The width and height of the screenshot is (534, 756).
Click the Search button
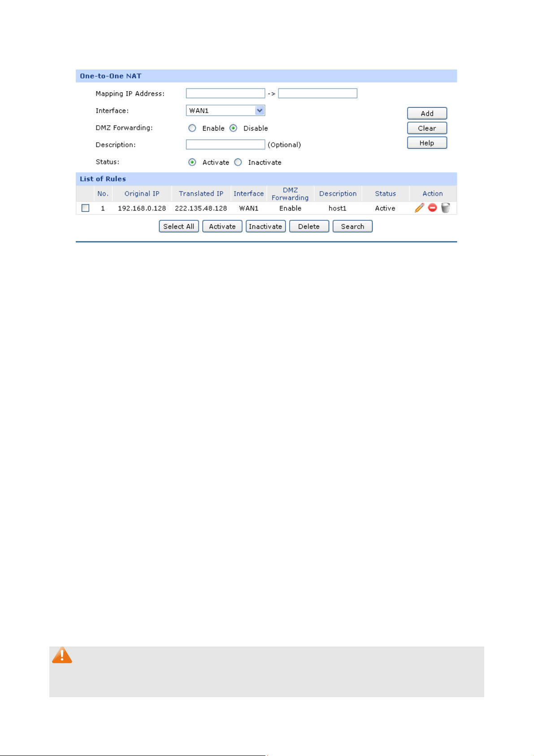352,227
